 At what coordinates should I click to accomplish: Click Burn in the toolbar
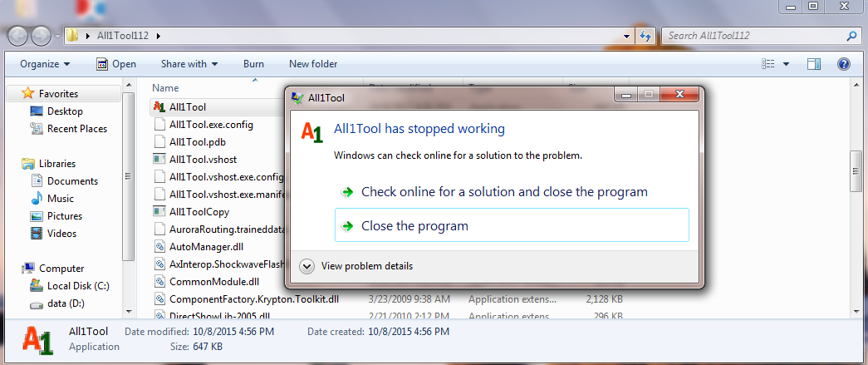click(x=253, y=64)
